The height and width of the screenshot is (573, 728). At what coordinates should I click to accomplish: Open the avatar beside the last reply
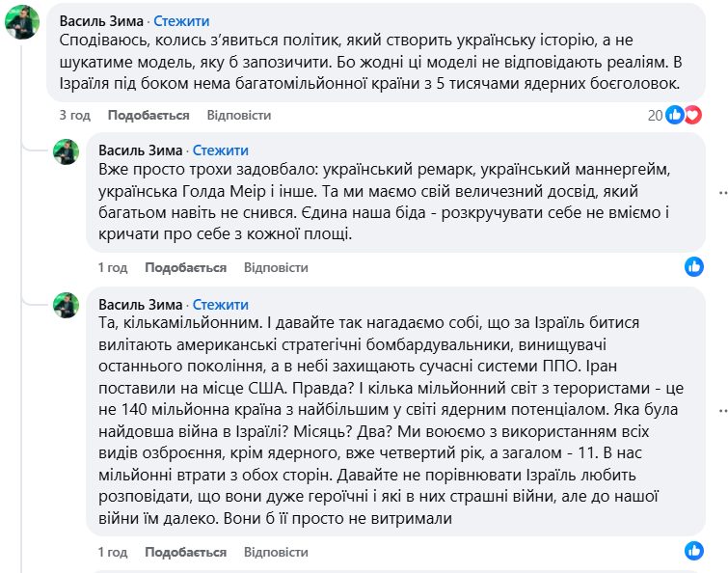(66, 305)
